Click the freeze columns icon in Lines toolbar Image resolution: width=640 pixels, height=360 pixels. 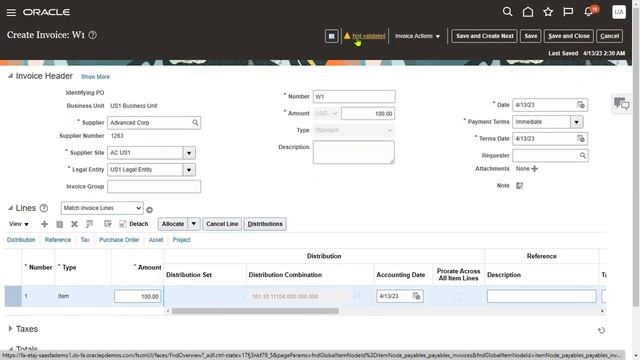coord(89,224)
